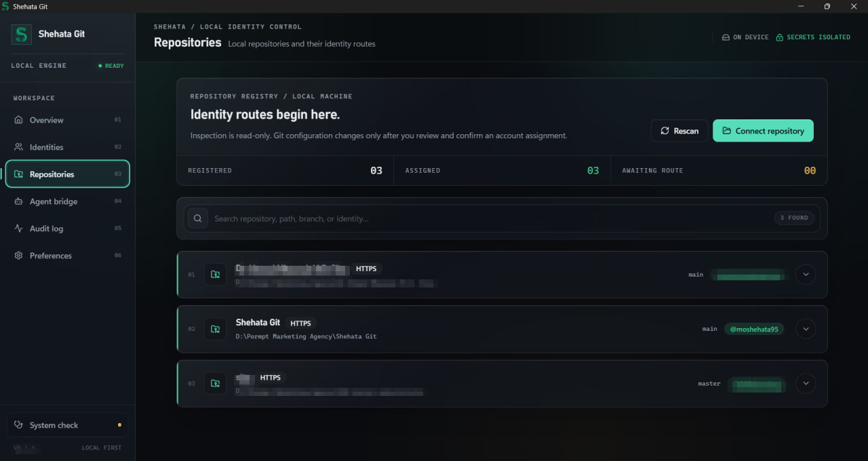Click the On Device drive icon

(x=726, y=37)
